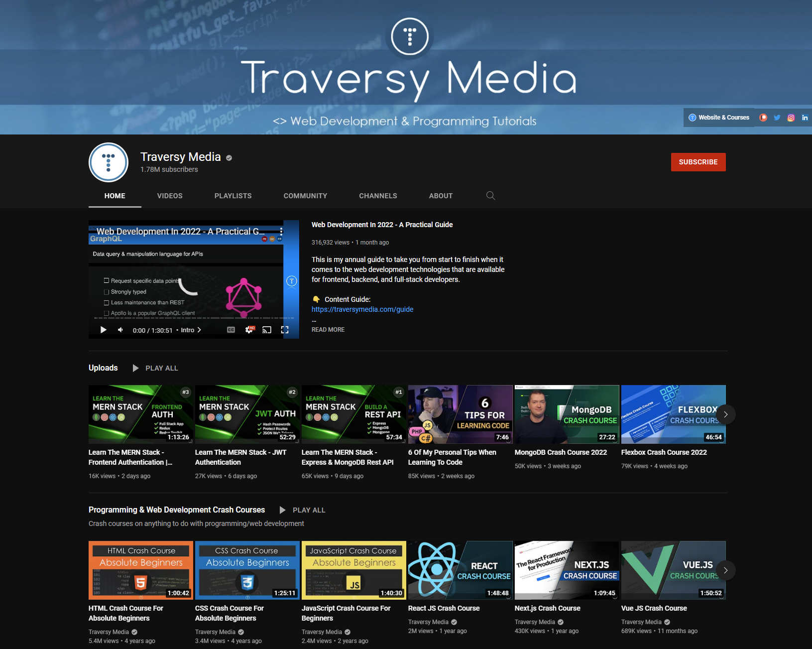This screenshot has width=812, height=649.
Task: Switch to the Community tab
Action: (305, 196)
